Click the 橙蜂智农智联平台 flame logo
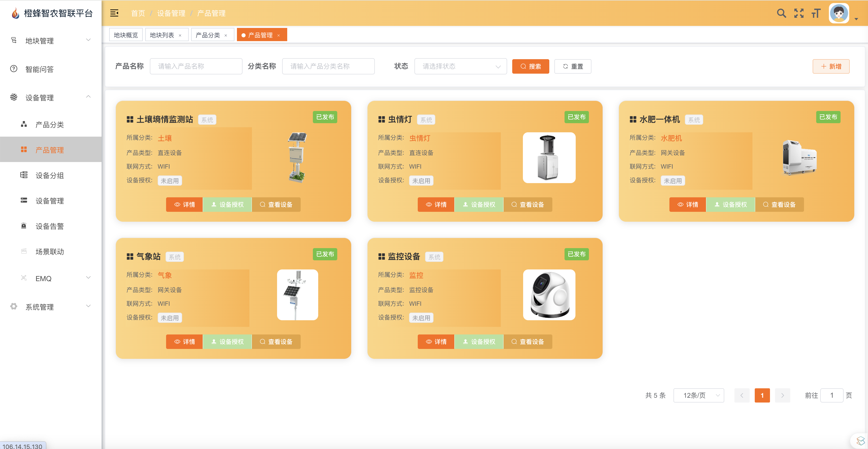 click(15, 13)
